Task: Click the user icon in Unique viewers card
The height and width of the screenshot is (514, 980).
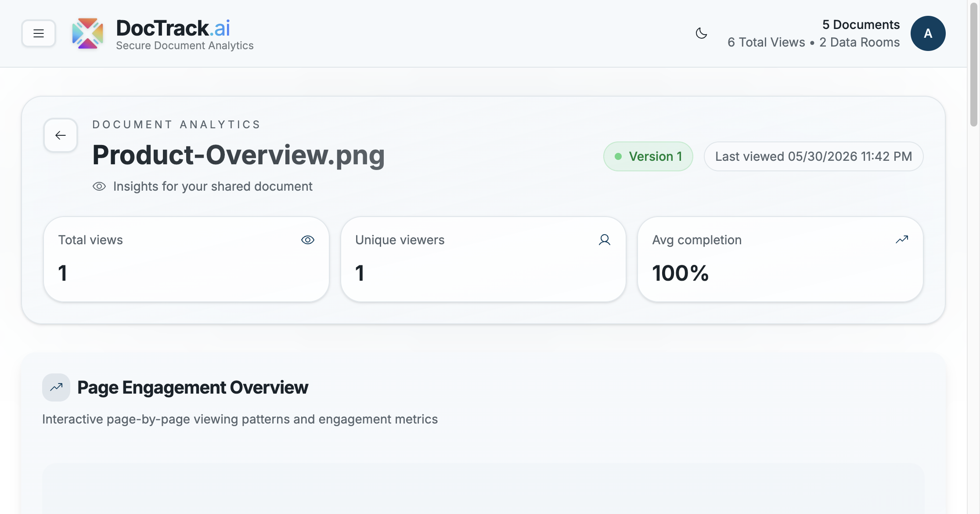Action: click(x=605, y=240)
